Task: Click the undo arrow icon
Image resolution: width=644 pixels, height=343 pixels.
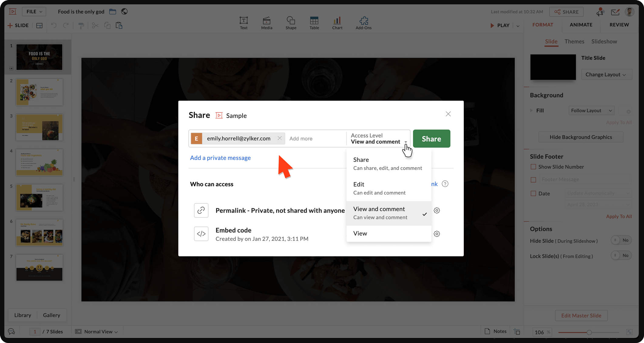Action: coord(54,25)
